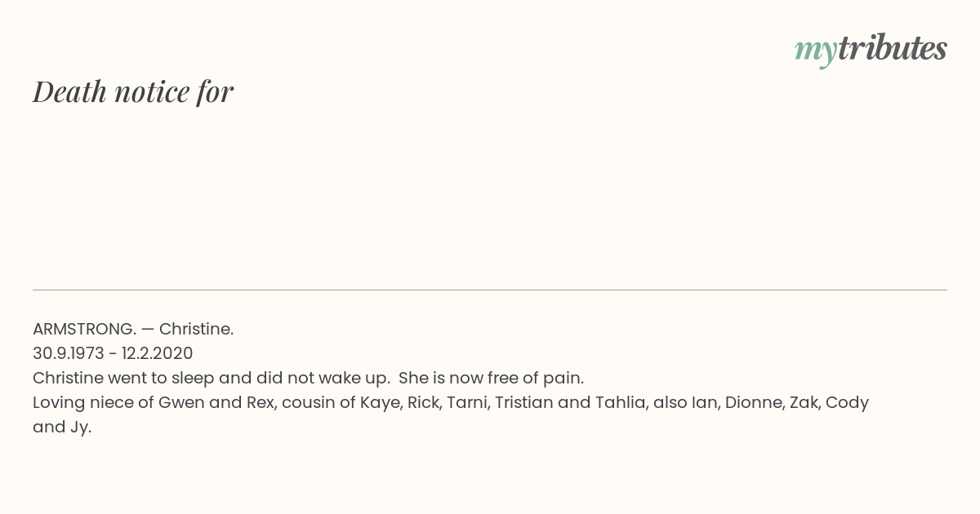Select the 'ARMSTRONG. — Christine.' name line
980x514 pixels.
click(x=133, y=329)
